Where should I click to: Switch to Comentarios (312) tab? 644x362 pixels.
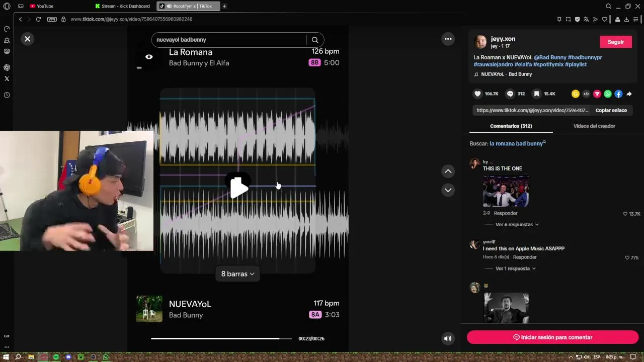click(511, 126)
